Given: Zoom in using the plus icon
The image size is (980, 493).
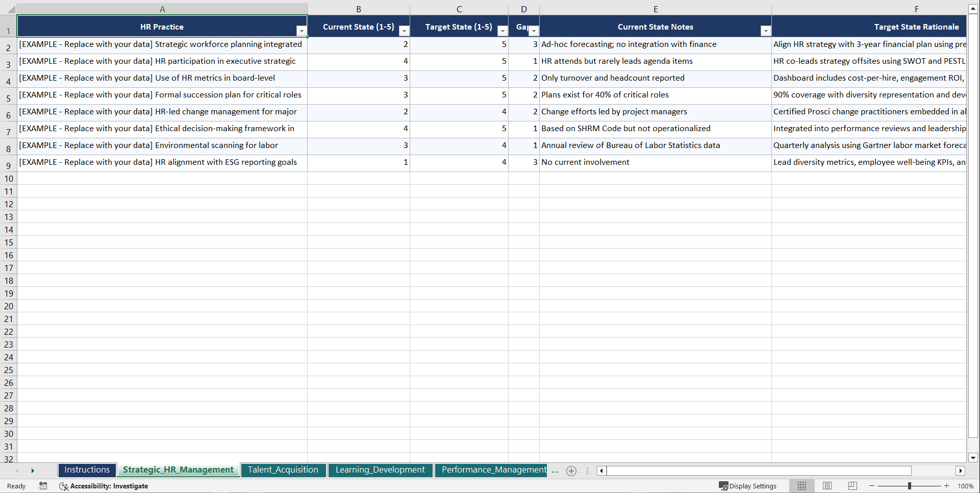Looking at the screenshot, I should click(x=947, y=486).
